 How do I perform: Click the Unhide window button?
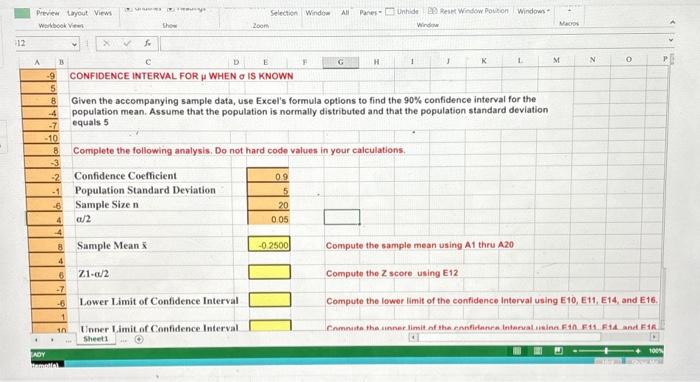[x=402, y=12]
